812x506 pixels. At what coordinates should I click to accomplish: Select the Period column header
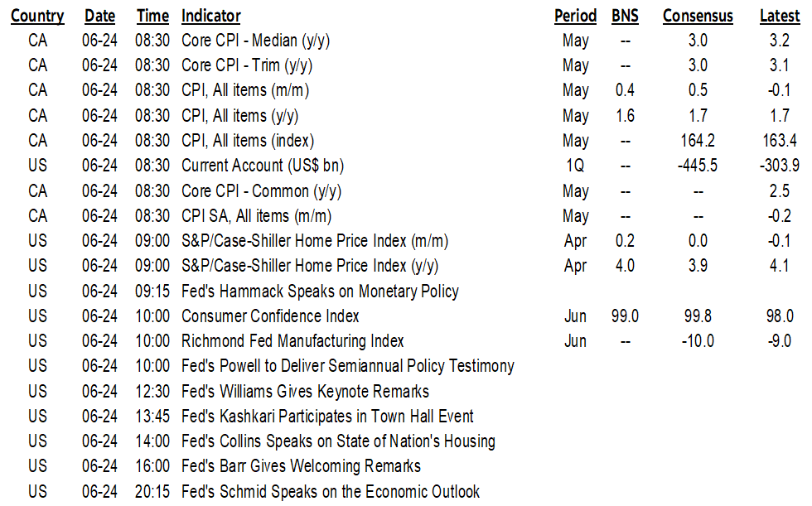(575, 16)
